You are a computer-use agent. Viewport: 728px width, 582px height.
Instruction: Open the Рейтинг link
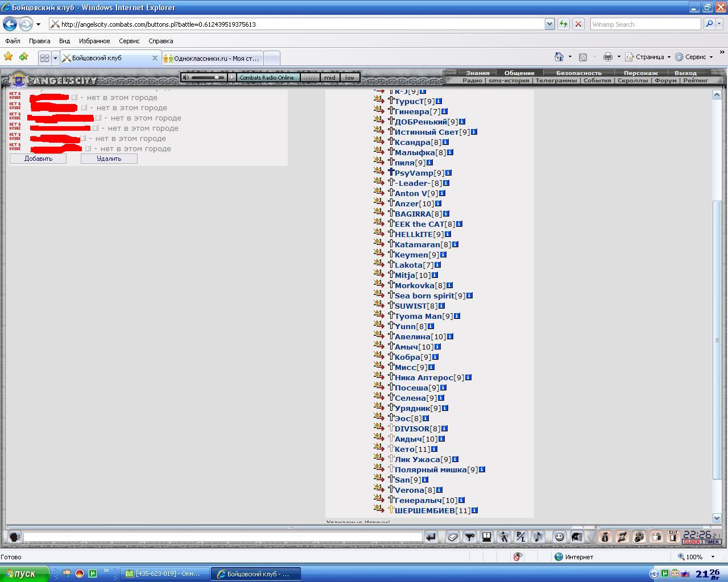point(696,80)
